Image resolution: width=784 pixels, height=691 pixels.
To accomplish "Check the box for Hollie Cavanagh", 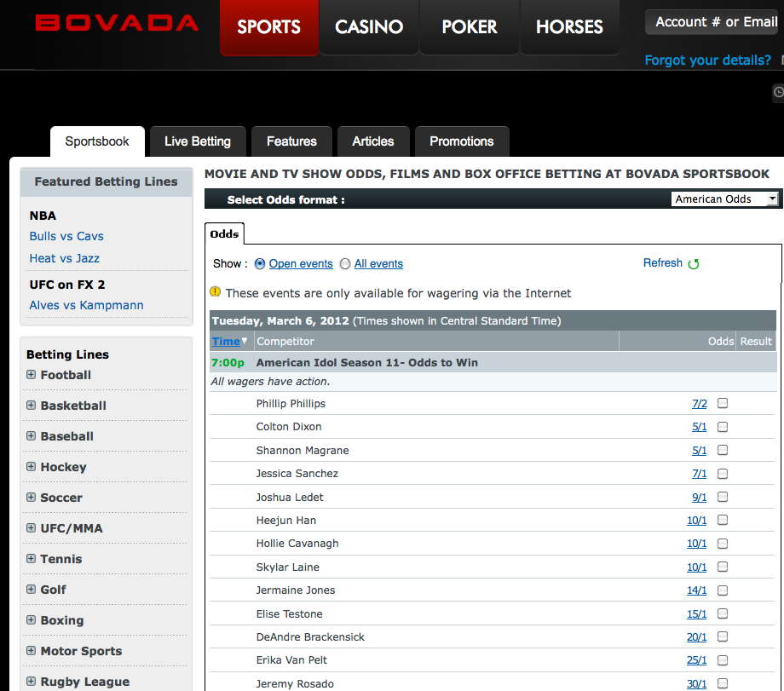I will pyautogui.click(x=723, y=544).
